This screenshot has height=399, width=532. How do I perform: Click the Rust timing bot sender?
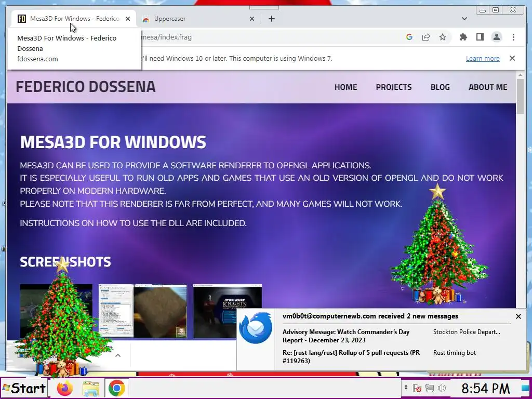coord(454,353)
